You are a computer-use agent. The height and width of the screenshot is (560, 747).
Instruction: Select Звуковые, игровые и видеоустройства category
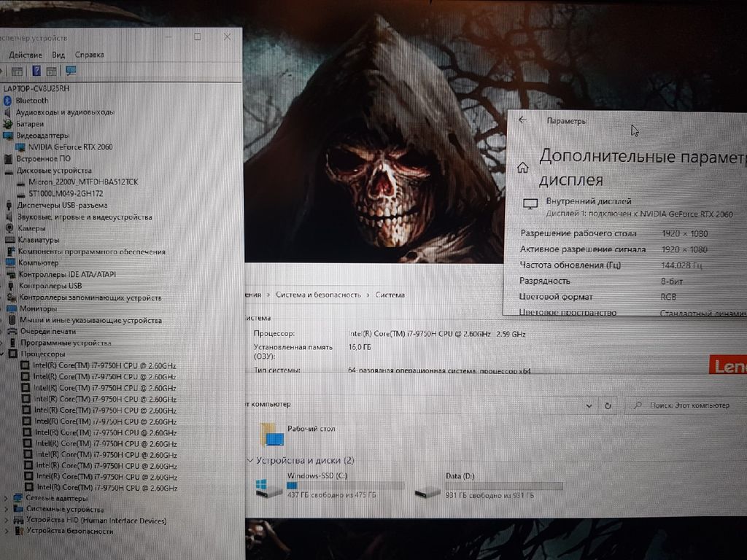click(85, 217)
